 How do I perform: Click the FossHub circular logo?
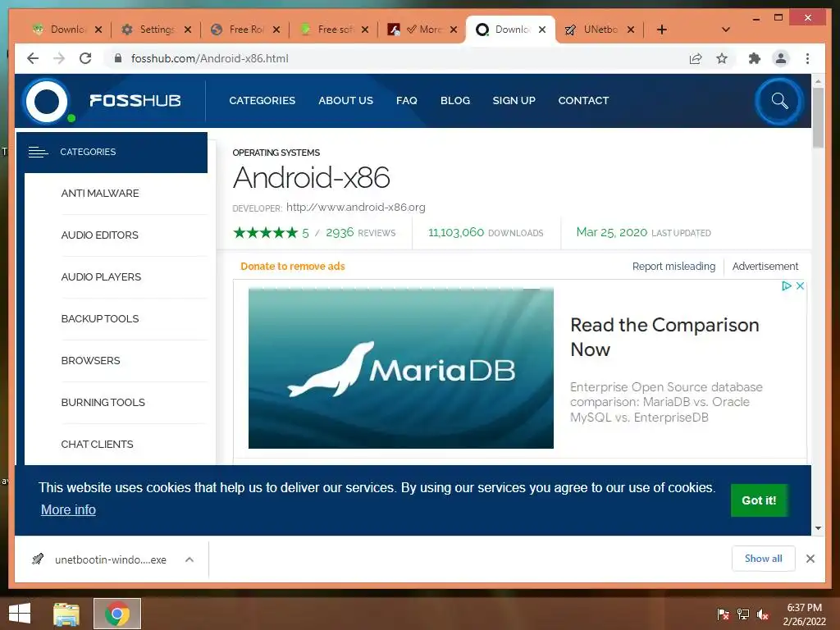click(47, 101)
